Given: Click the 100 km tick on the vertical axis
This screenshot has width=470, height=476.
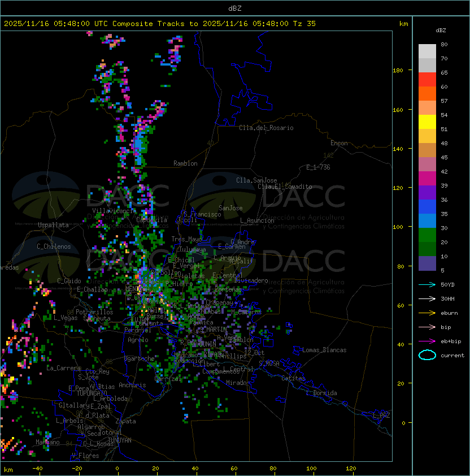Looking at the screenshot, I should click(398, 227).
